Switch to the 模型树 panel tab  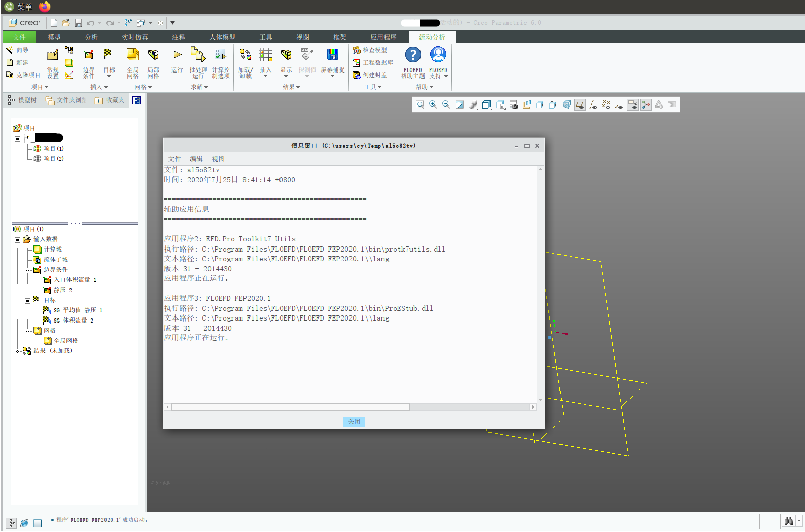(22, 100)
